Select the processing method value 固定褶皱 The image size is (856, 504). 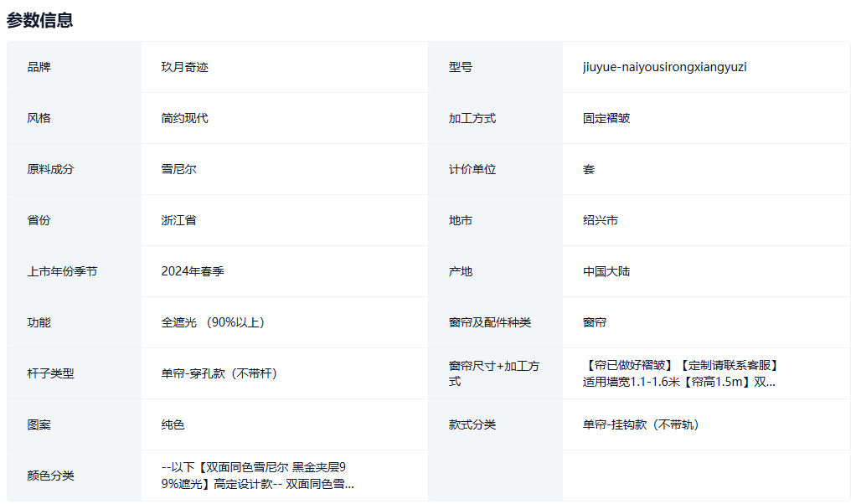(606, 118)
